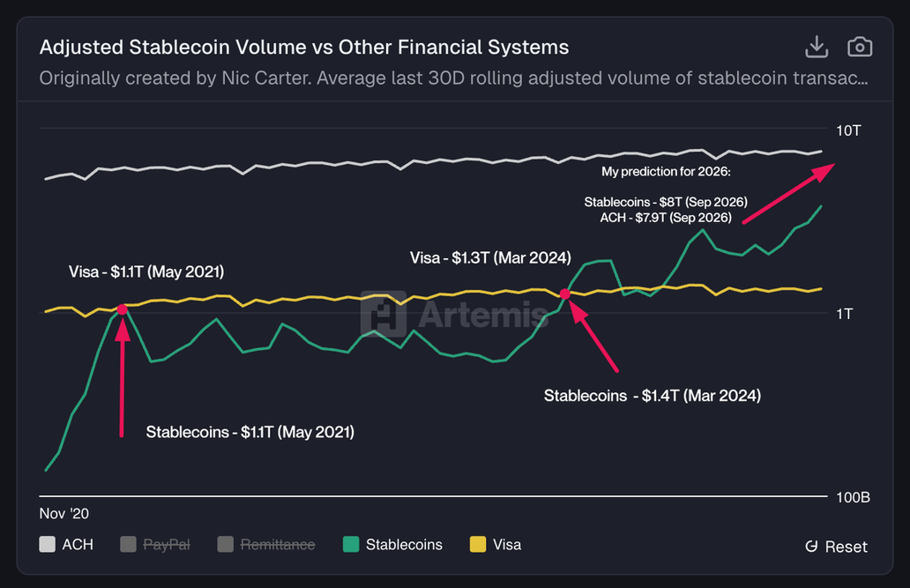
Task: Enable the PayPal series in legend
Action: (155, 545)
